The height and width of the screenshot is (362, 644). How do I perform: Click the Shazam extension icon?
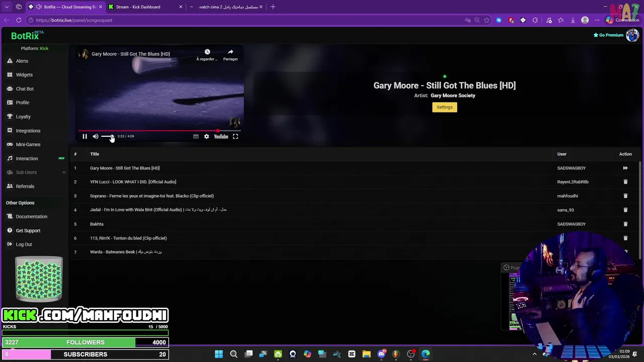[499, 20]
